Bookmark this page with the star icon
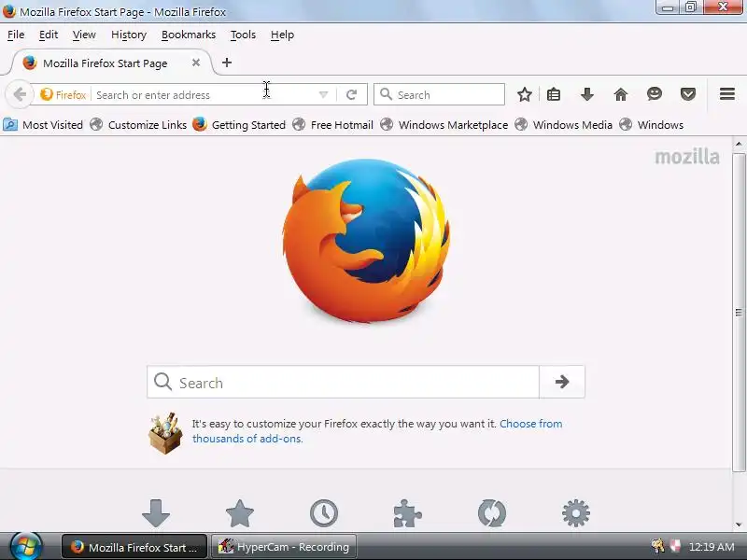Screen dimensions: 747x560 [525, 95]
